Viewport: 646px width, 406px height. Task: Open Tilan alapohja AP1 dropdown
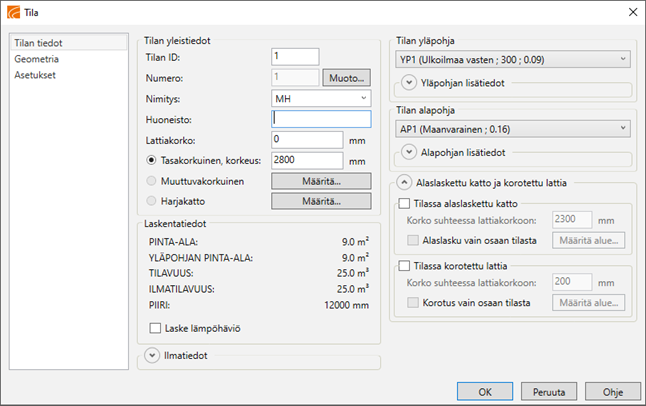point(510,128)
